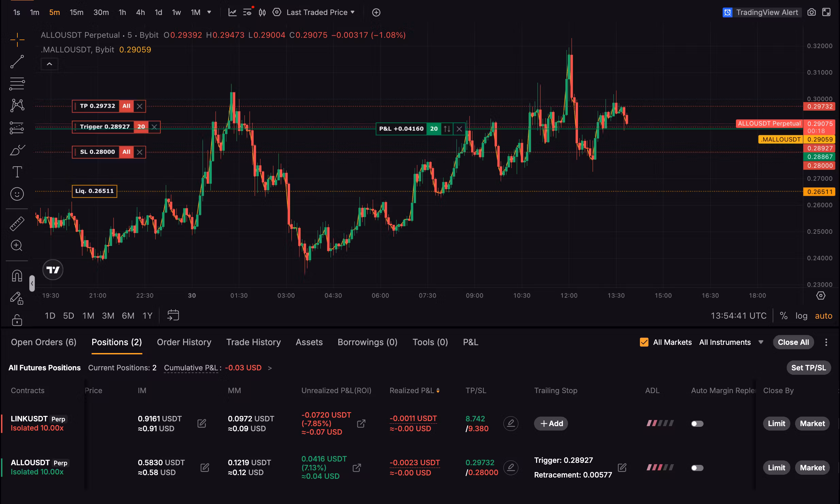Open the positions panel more options menu
Screen dimensions: 840x504
click(826, 342)
